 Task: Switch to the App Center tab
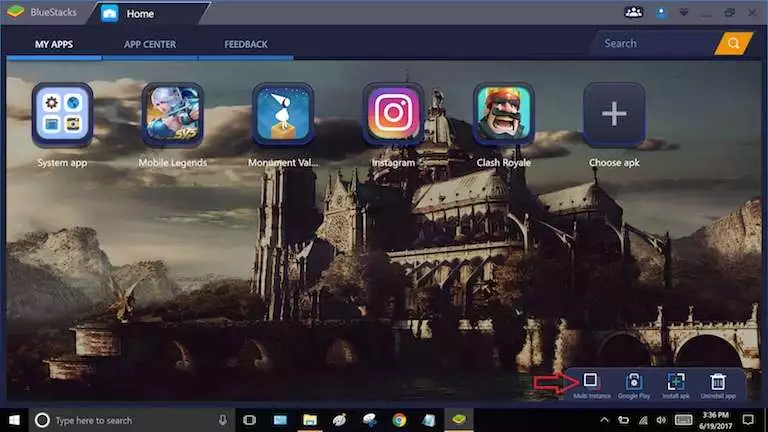(150, 44)
